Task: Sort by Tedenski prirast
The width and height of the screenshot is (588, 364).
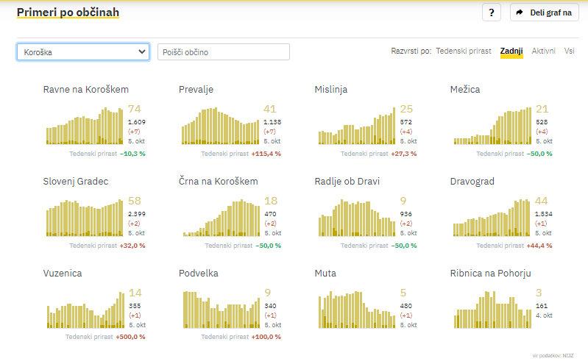Action: coord(464,51)
